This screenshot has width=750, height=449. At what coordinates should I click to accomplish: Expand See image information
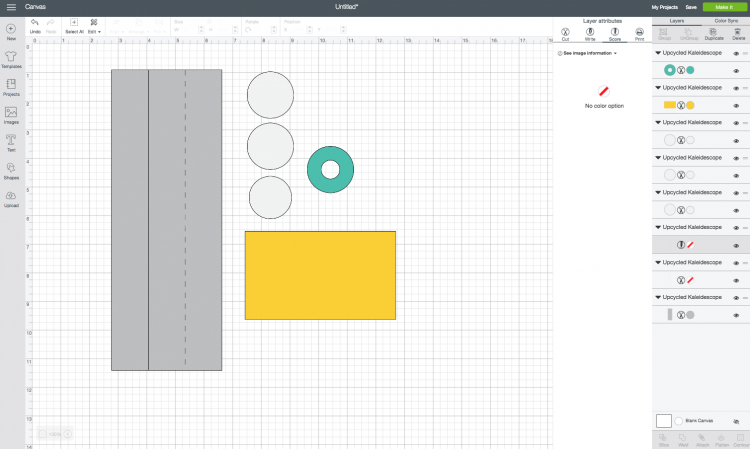coord(587,53)
